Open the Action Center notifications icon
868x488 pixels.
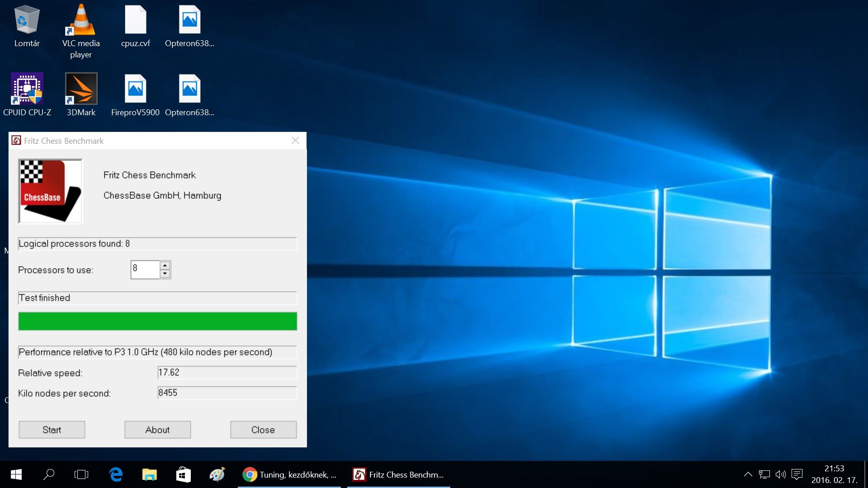point(797,474)
